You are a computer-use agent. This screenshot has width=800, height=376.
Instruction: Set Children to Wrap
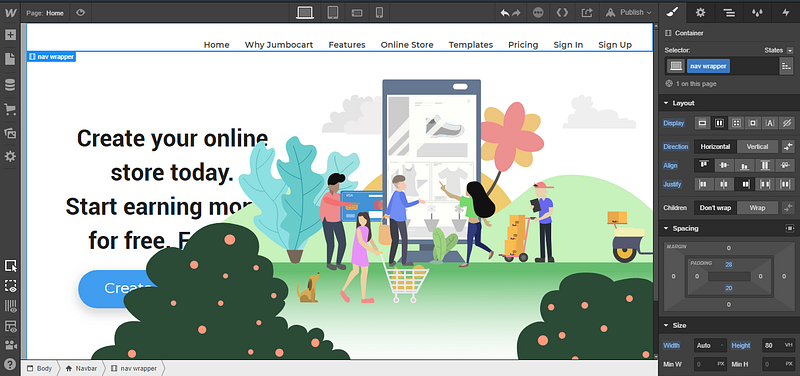757,208
